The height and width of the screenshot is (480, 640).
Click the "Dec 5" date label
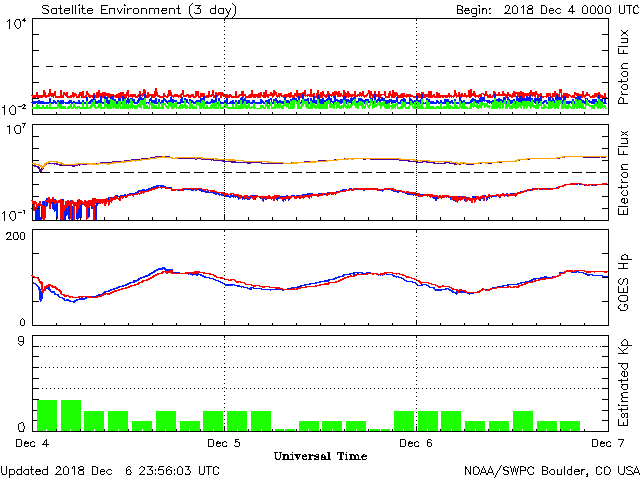(x=224, y=443)
